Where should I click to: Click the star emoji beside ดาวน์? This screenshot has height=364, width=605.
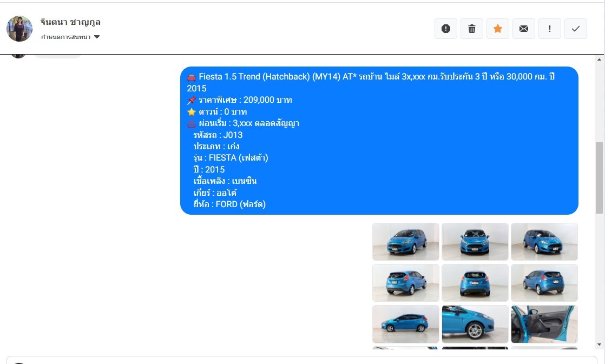coord(192,112)
